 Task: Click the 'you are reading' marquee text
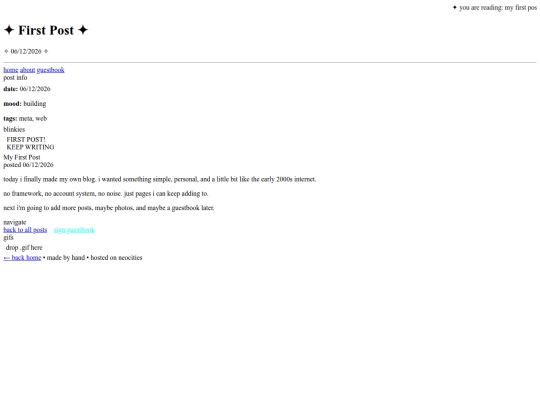point(498,8)
